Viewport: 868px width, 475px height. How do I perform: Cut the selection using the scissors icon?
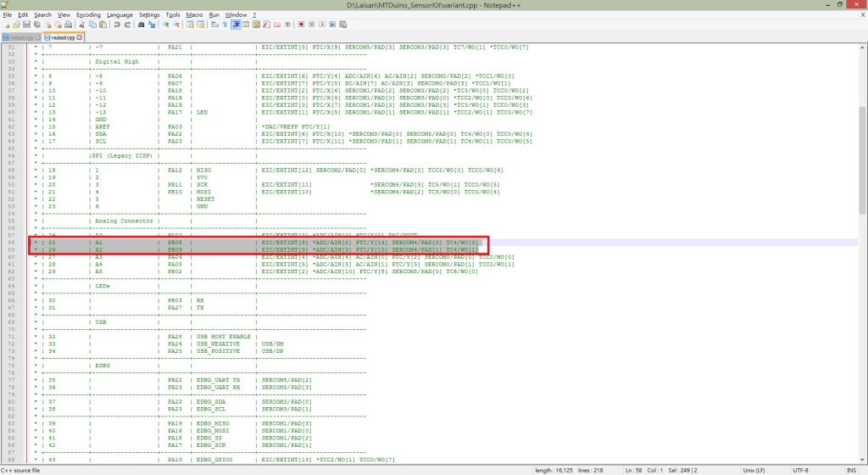click(x=82, y=25)
